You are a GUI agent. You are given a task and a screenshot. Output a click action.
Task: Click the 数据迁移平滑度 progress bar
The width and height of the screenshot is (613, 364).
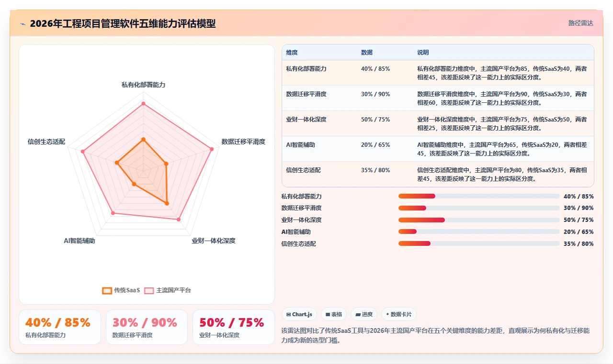479,208
